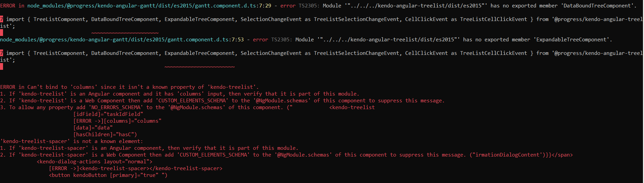Click red squiggle under ExpandableTreeComponent import
This screenshot has height=183, width=644.
(199, 67)
